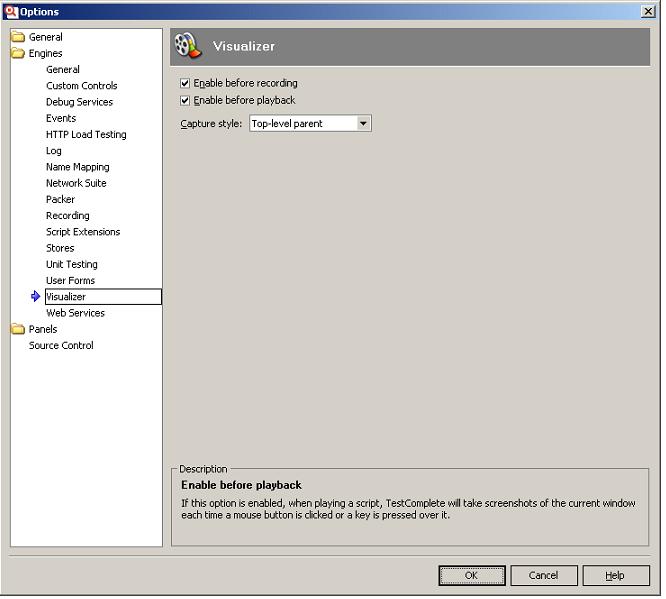Image resolution: width=666 pixels, height=599 pixels.
Task: Click the Visualizer film reel icon
Action: (187, 46)
